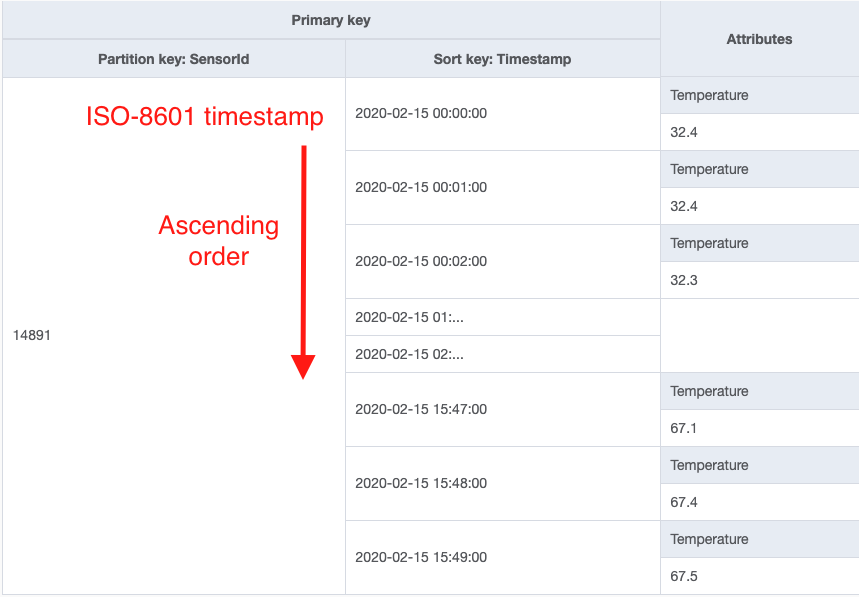Select the topmost Temperature attribute label

(709, 95)
